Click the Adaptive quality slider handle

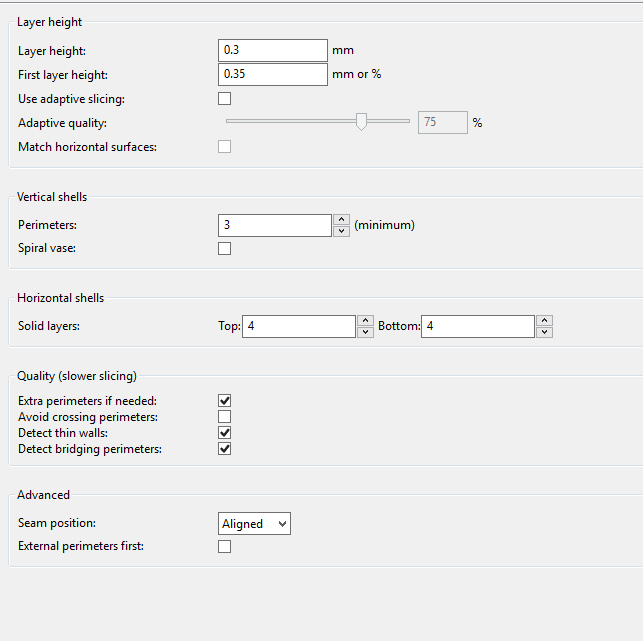[361, 122]
